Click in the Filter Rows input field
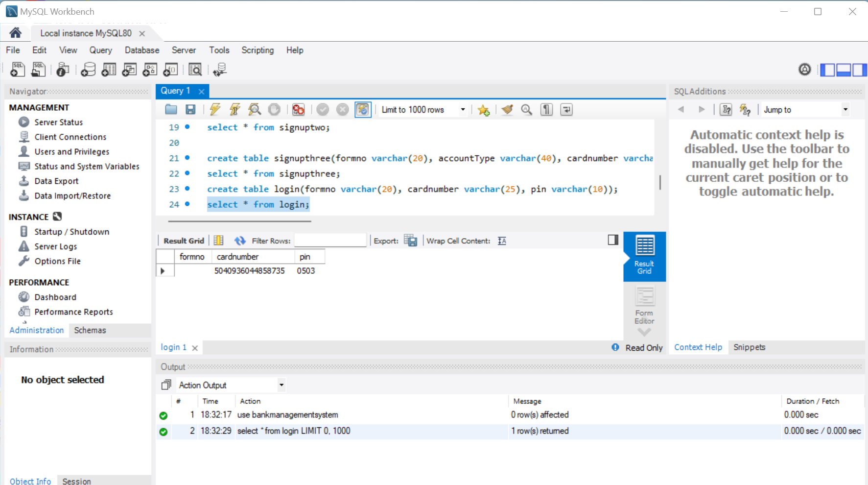 pyautogui.click(x=330, y=240)
